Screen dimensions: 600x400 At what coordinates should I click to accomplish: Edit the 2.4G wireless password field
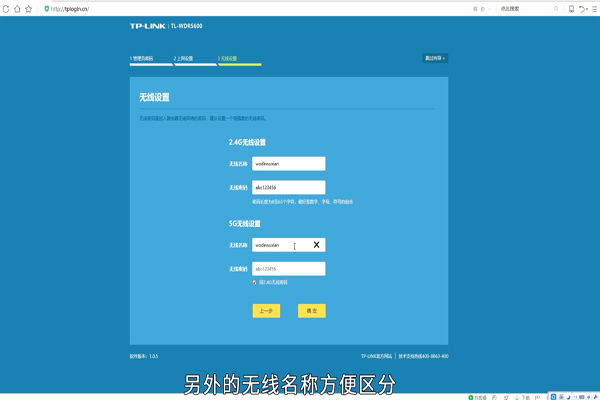(x=289, y=187)
